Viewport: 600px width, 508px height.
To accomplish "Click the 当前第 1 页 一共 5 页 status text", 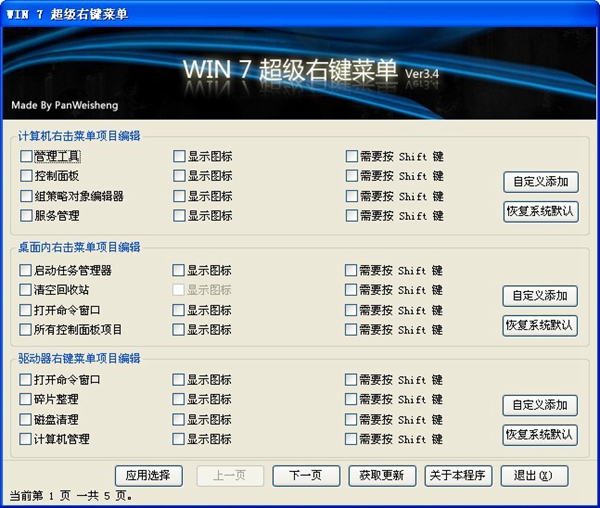I will 71,496.
